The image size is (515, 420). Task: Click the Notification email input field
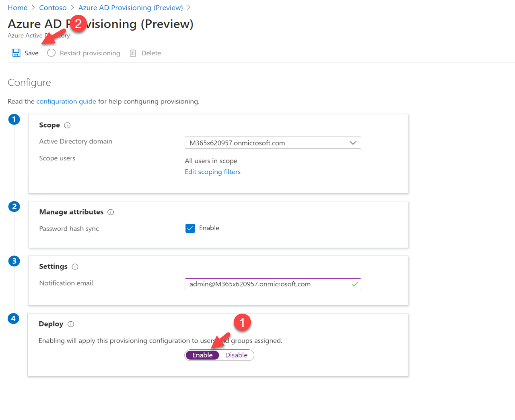point(273,284)
